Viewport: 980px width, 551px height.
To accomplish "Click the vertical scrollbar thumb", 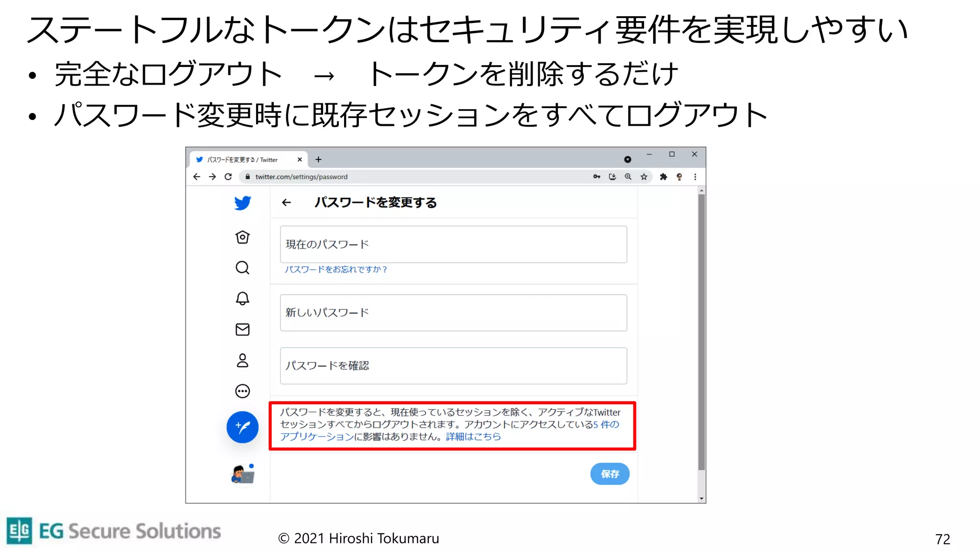I will coord(702,332).
